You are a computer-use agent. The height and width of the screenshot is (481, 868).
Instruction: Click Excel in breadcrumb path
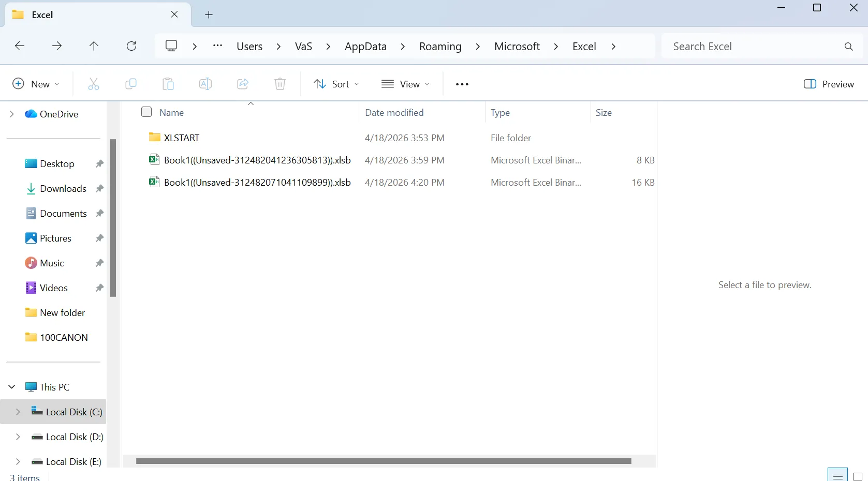tap(584, 47)
